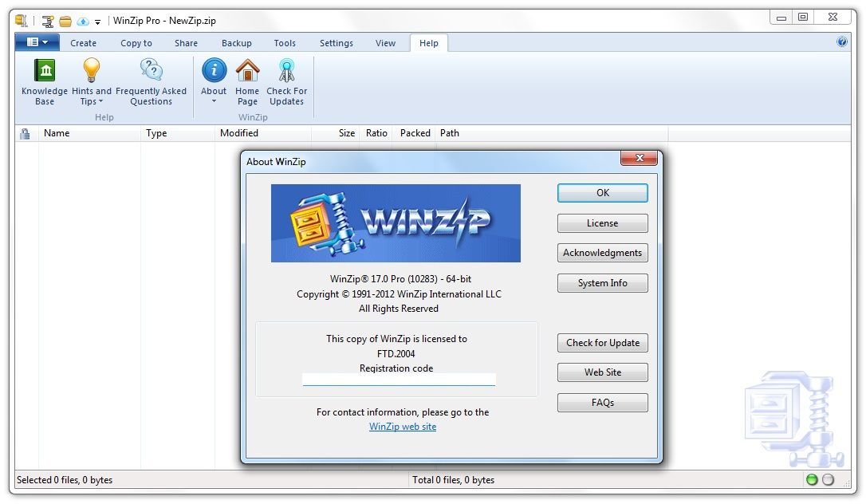
Task: Click the Path column header
Action: click(552, 134)
